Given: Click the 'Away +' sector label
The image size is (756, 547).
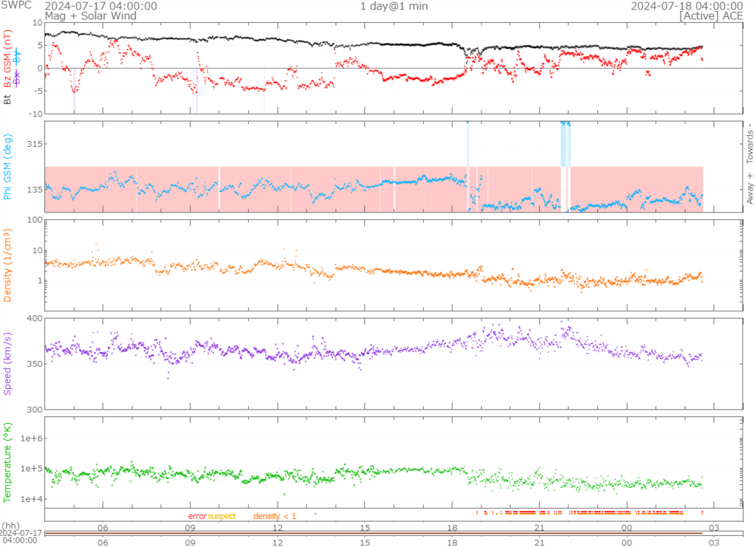Looking at the screenshot, I should pos(750,188).
